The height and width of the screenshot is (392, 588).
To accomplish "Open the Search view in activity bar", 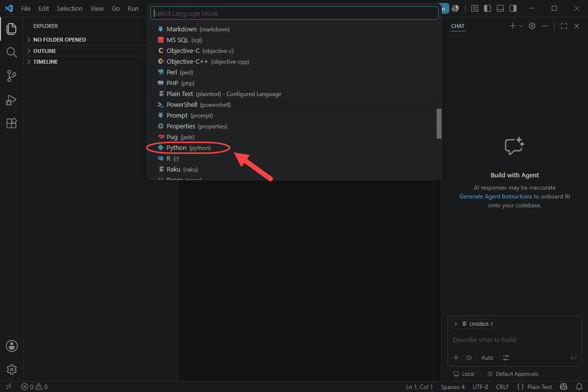I will click(x=11, y=52).
